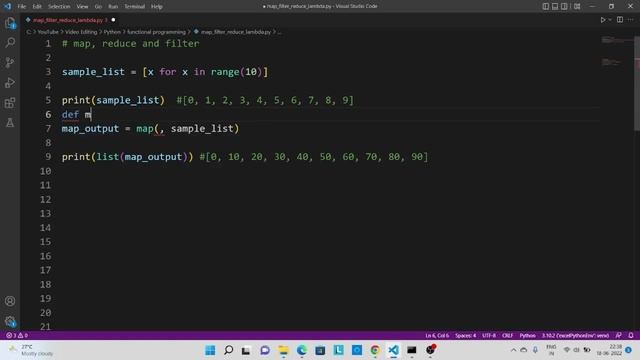Image resolution: width=640 pixels, height=360 pixels.
Task: Open the Manage gear icon
Action: click(10, 321)
